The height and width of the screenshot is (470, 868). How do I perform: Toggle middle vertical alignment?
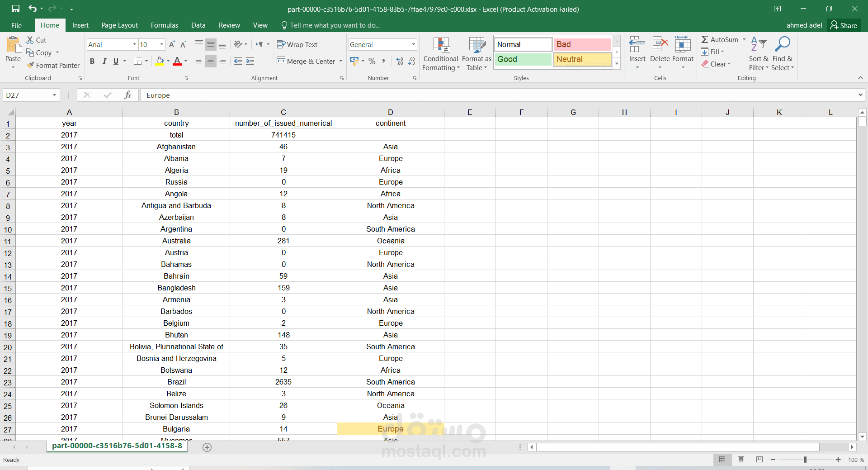(x=211, y=44)
